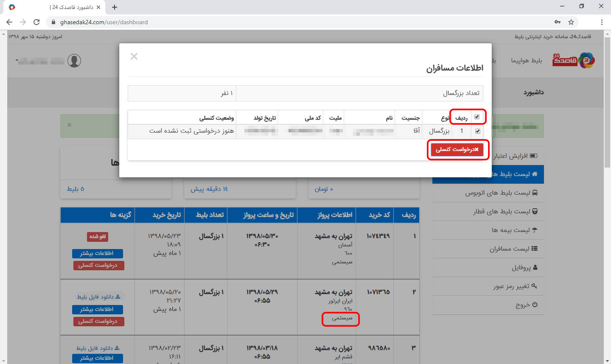Reload the ghasedak24 dashboard page
This screenshot has height=364, width=611.
tap(36, 22)
